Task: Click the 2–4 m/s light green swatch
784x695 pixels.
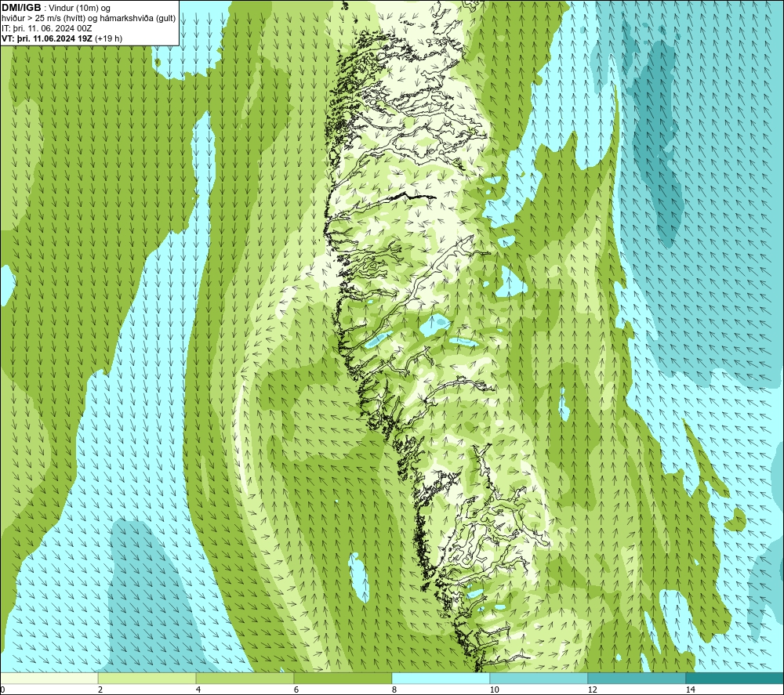Action: pos(147,678)
